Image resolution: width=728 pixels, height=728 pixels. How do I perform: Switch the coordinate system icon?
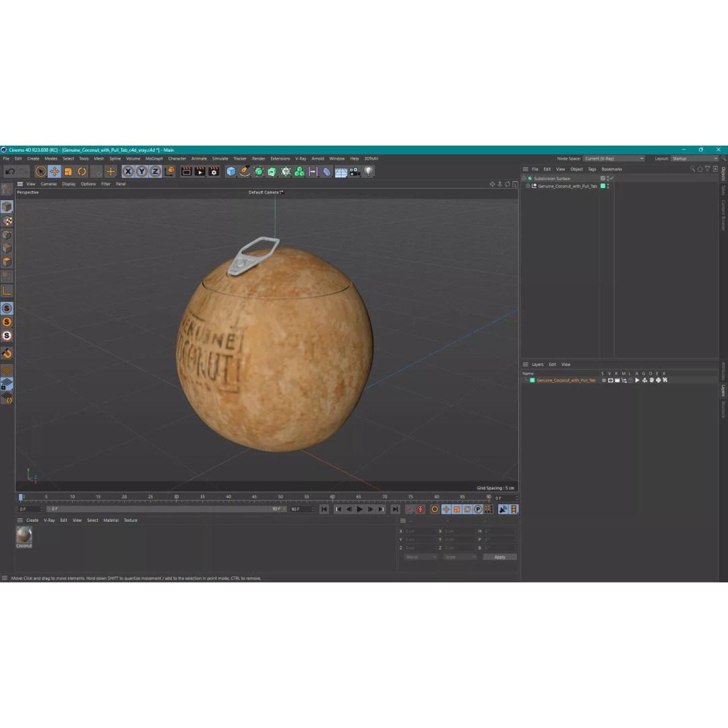pos(169,171)
